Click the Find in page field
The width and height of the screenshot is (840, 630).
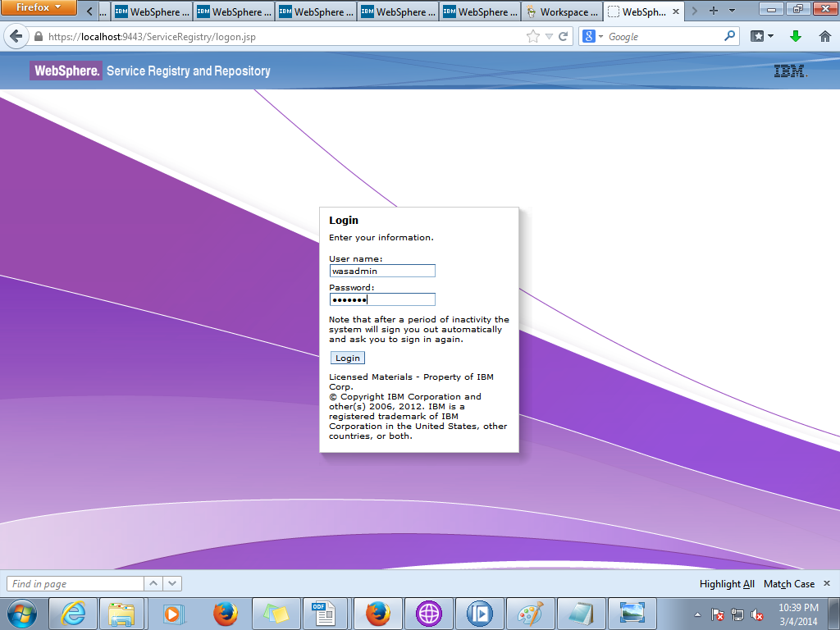75,583
